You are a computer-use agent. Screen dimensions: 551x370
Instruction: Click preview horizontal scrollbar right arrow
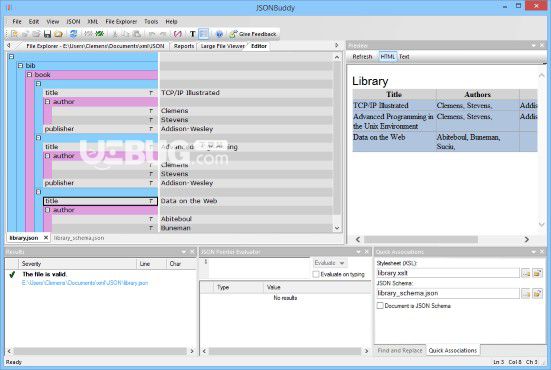coord(526,240)
